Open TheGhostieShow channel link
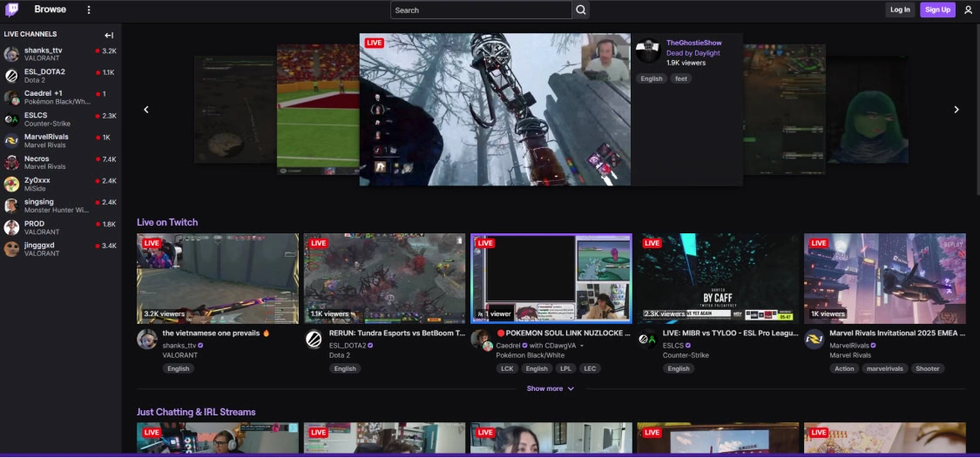 pyautogui.click(x=693, y=43)
